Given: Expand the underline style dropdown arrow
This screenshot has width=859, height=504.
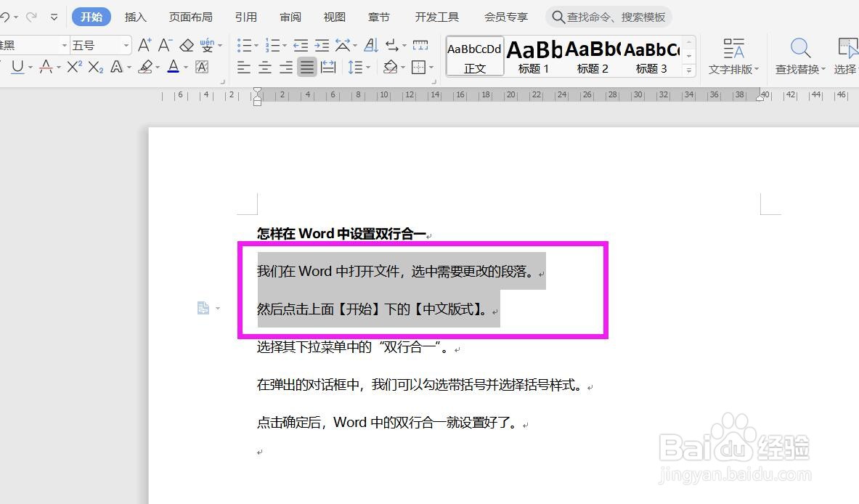Looking at the screenshot, I should click(30, 68).
